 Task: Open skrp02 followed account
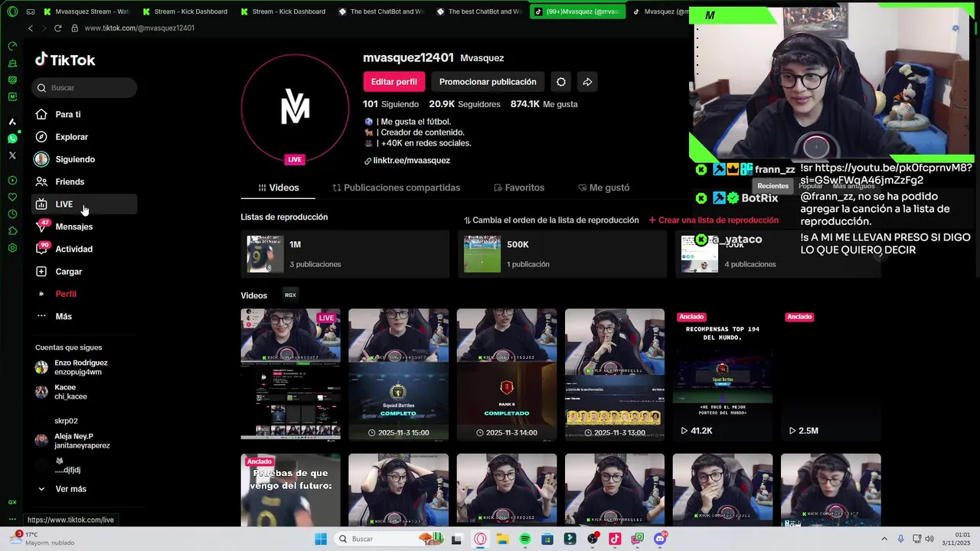(66, 421)
